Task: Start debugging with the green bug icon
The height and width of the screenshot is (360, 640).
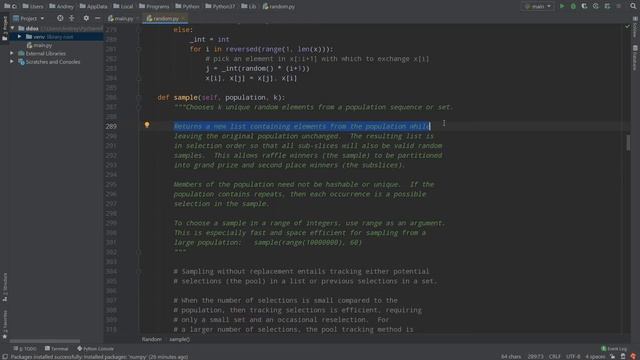Action: [x=573, y=7]
